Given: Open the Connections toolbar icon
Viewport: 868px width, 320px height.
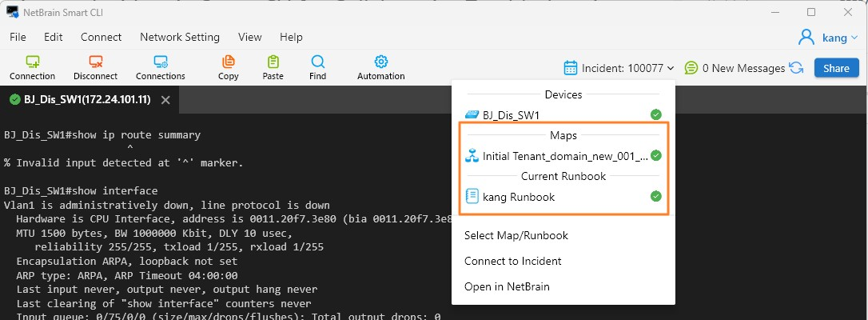Looking at the screenshot, I should click(x=161, y=61).
